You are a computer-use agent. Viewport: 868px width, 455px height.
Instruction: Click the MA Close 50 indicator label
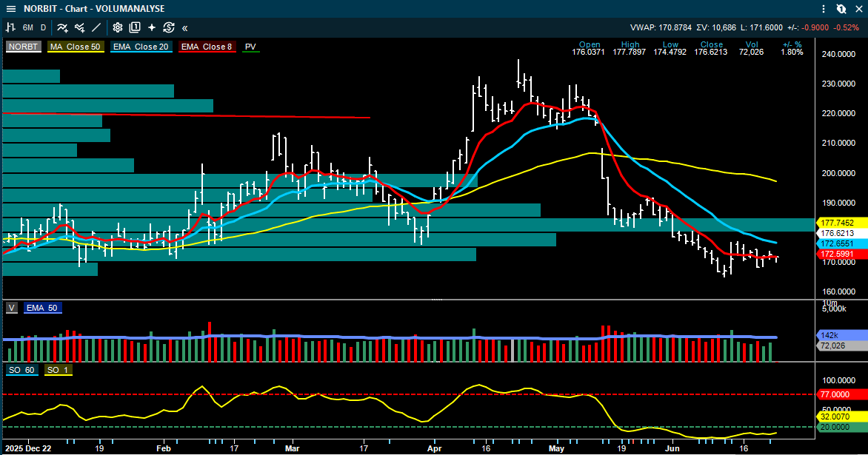(x=76, y=47)
